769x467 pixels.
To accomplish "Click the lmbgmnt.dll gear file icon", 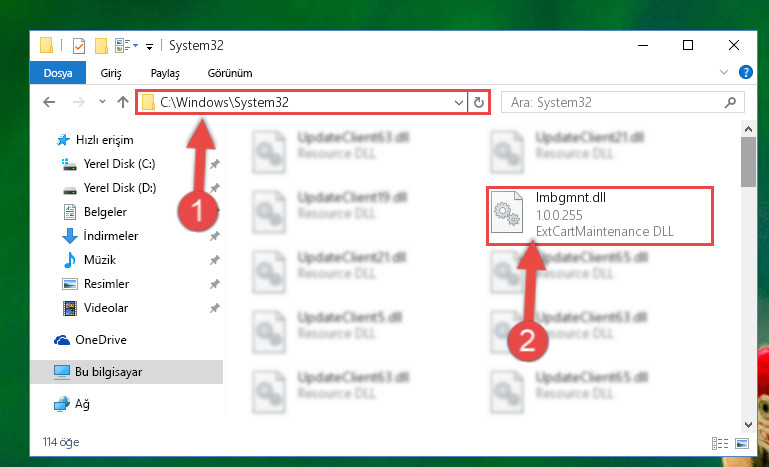I will tap(507, 212).
